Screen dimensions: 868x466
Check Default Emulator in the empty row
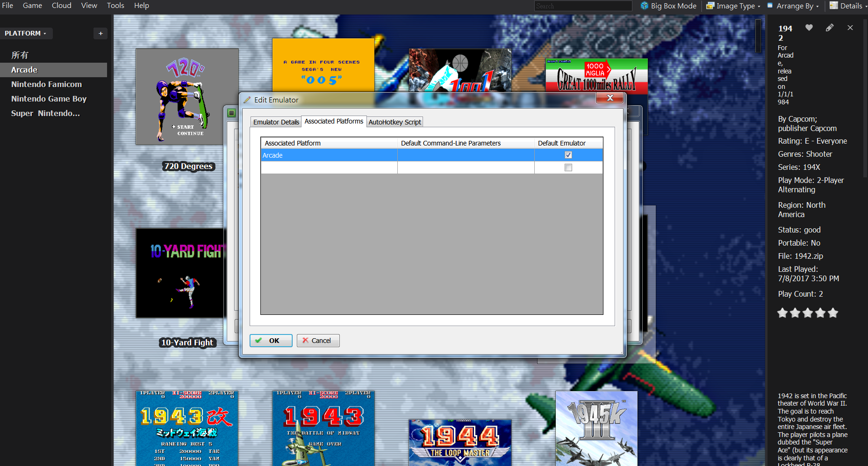(568, 167)
